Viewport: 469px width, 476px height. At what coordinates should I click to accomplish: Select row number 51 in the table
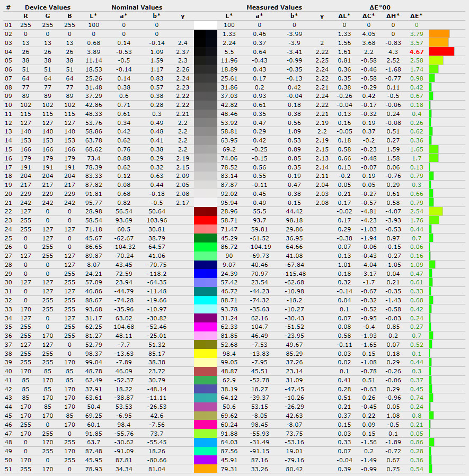[x=8, y=469]
